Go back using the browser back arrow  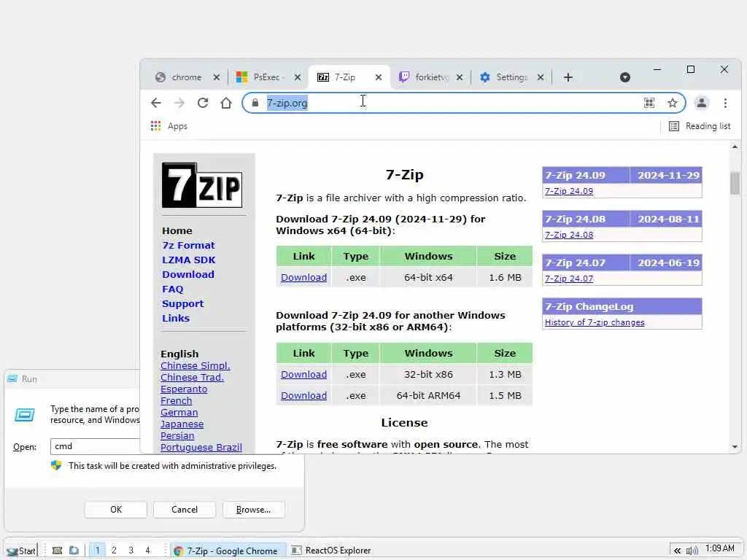click(x=156, y=103)
